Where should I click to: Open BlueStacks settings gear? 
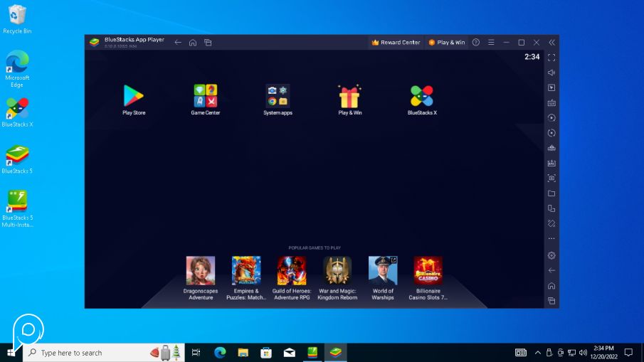tap(551, 255)
